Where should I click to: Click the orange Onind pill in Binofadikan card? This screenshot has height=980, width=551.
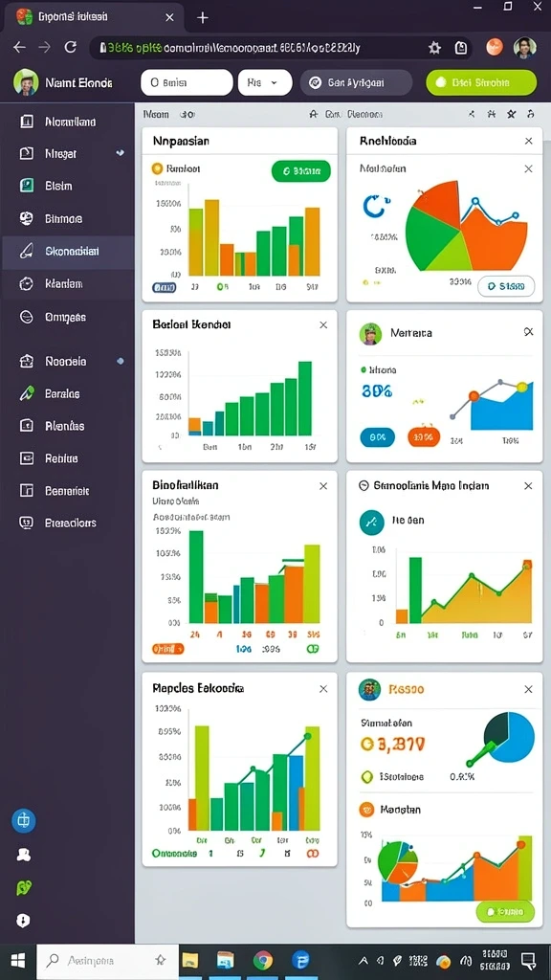tap(168, 649)
